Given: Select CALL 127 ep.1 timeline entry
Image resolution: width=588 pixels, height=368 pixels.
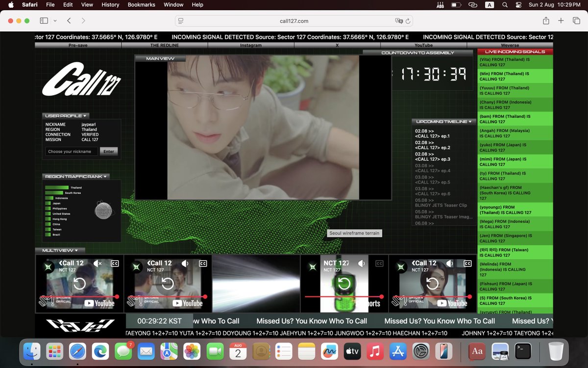Looking at the screenshot, I should click(x=432, y=133).
